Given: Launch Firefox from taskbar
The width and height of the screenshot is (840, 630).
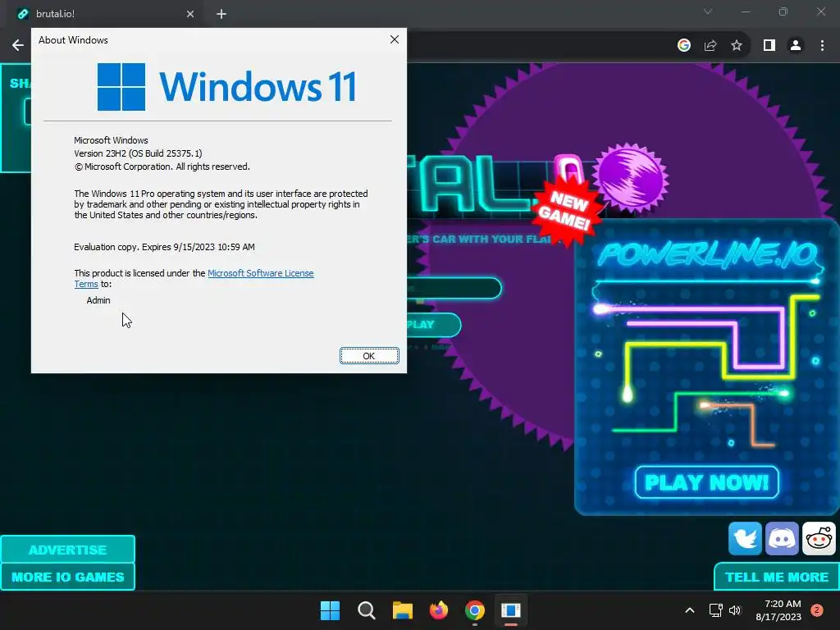Looking at the screenshot, I should click(439, 610).
